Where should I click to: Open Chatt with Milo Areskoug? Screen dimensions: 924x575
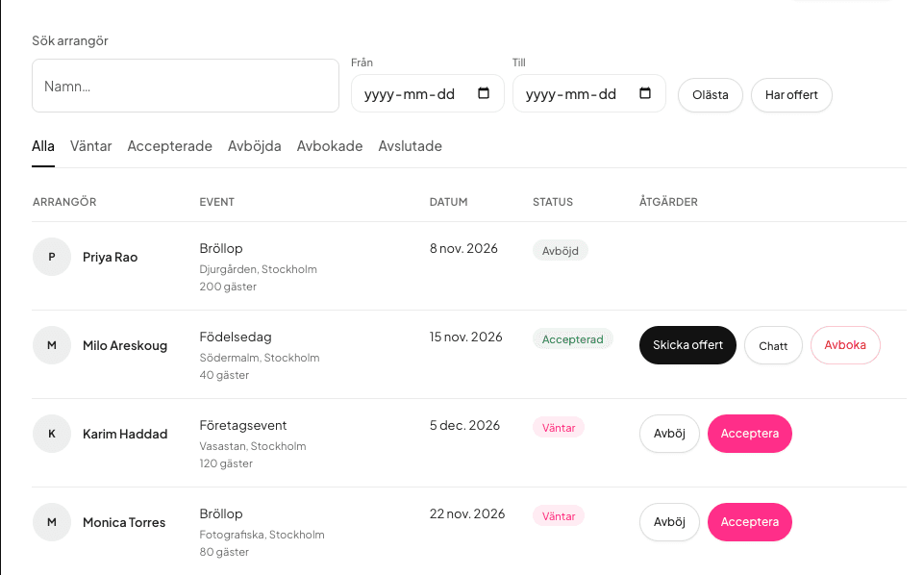point(773,345)
